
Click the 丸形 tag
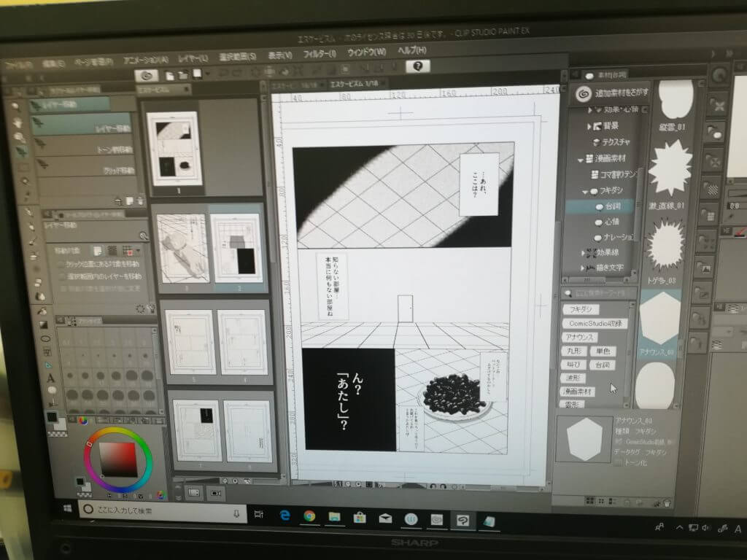tap(574, 351)
